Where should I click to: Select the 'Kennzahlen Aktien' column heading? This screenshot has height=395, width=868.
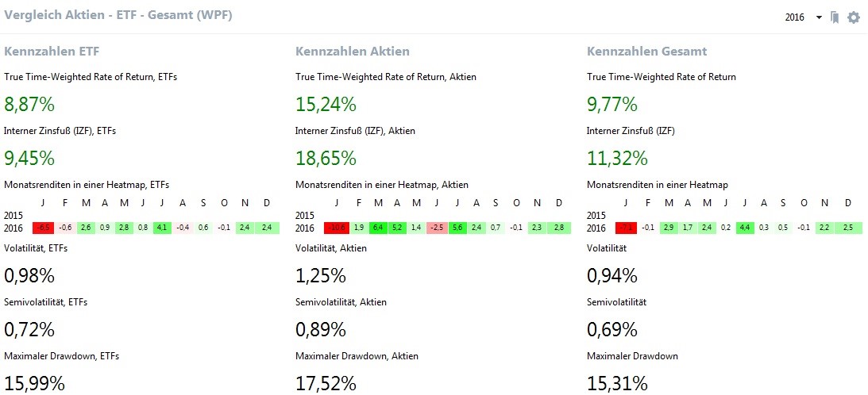pos(353,52)
